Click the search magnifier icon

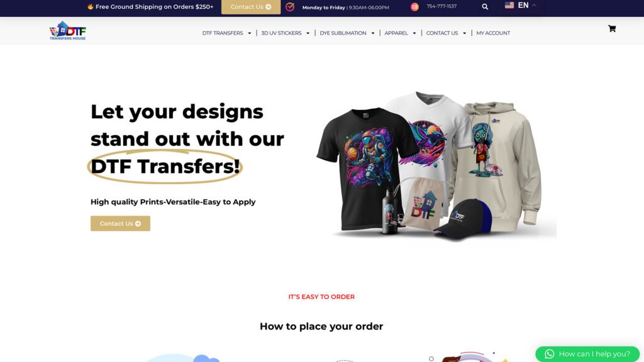(485, 6)
